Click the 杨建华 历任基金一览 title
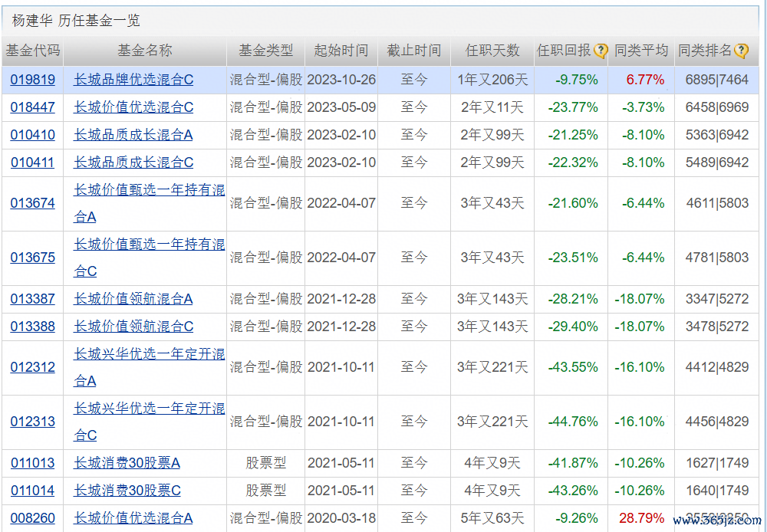This screenshot has height=532, width=767. pos(76,21)
